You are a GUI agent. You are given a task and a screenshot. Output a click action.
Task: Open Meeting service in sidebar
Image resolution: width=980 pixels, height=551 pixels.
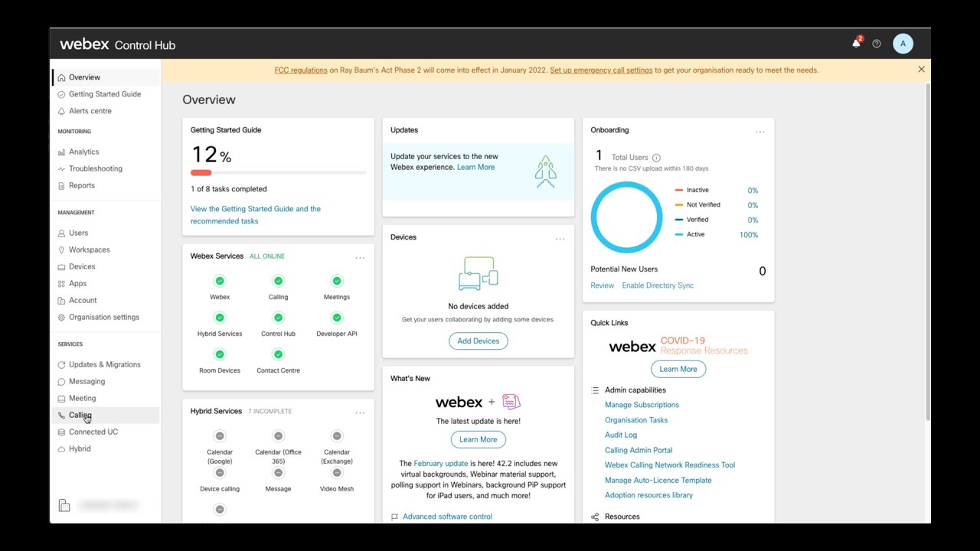[106, 398]
